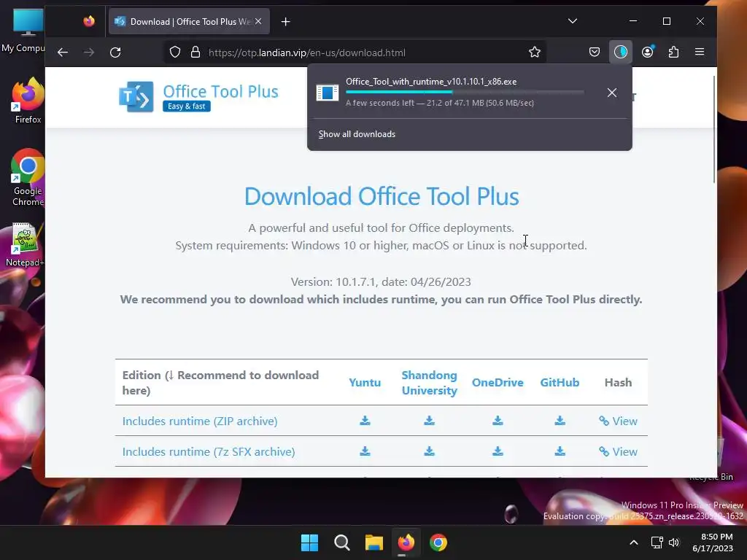This screenshot has height=560, width=747.
Task: Open the Firefox account icon
Action: pyautogui.click(x=648, y=52)
